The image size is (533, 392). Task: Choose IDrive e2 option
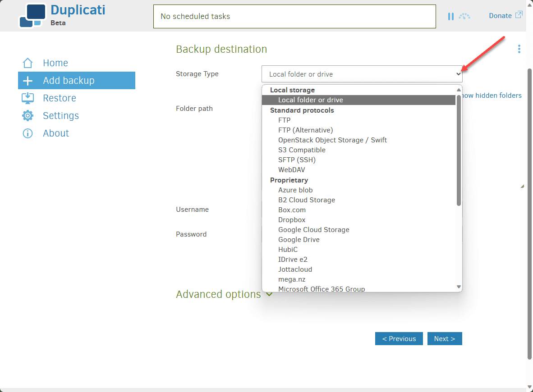coord(358,259)
